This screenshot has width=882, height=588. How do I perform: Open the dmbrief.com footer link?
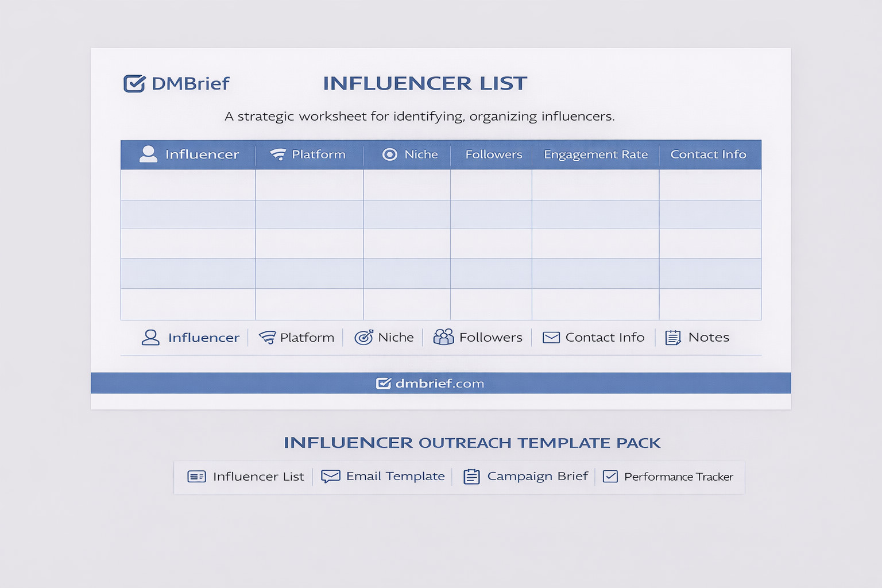coord(439,384)
